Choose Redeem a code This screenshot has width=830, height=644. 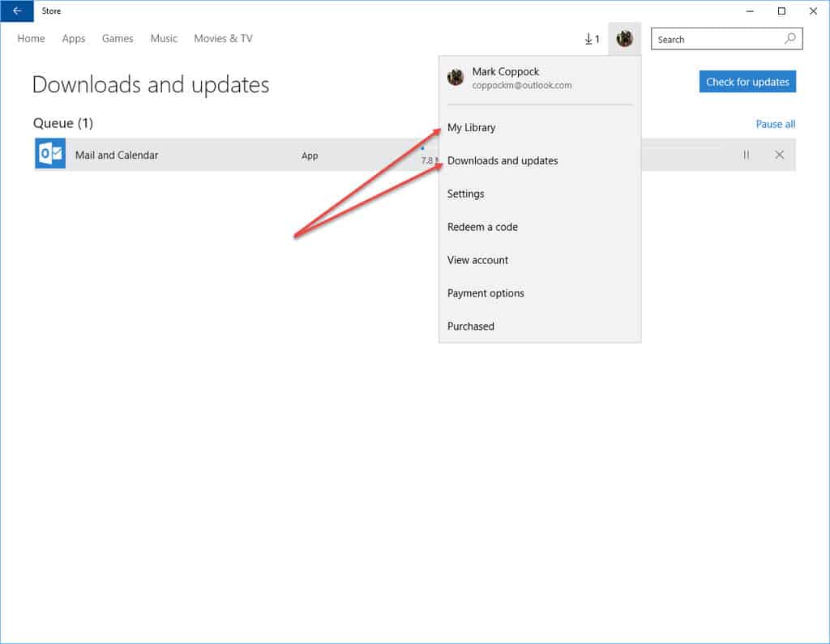point(540,227)
